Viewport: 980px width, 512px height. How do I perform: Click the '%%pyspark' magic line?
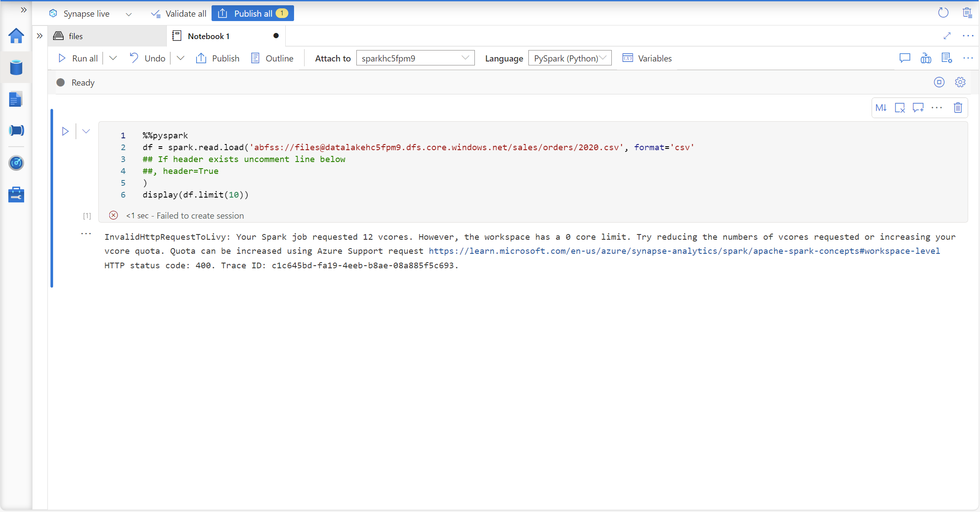tap(165, 135)
